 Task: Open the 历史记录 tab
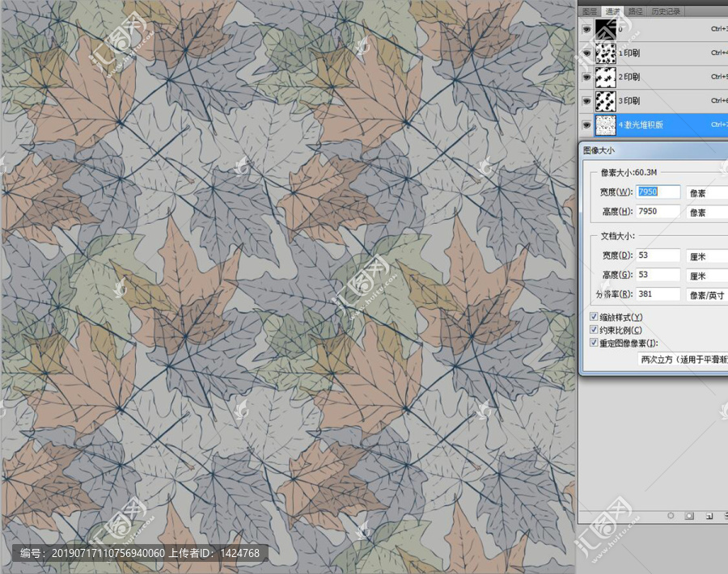(666, 11)
